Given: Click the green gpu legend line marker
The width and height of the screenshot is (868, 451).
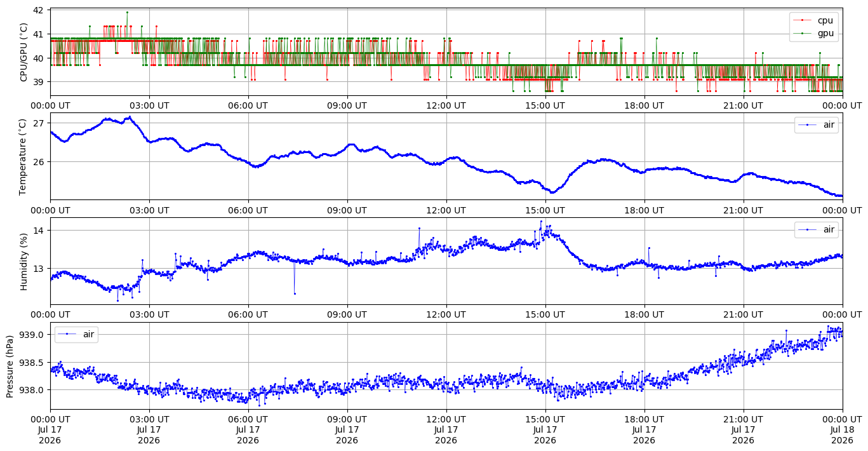Looking at the screenshot, I should [x=802, y=32].
